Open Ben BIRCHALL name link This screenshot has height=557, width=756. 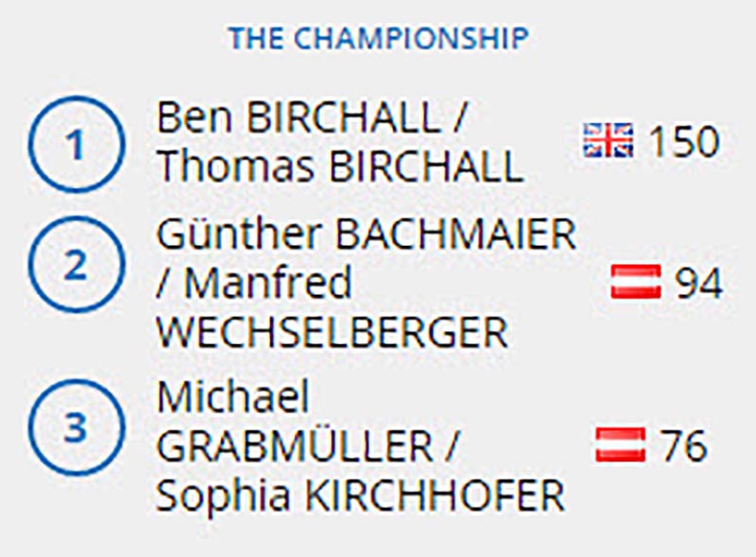click(299, 117)
